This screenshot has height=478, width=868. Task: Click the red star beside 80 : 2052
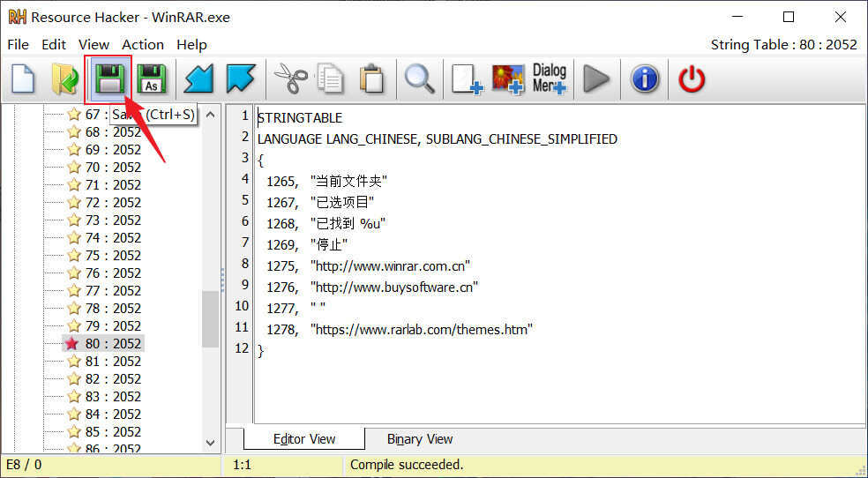tap(72, 344)
